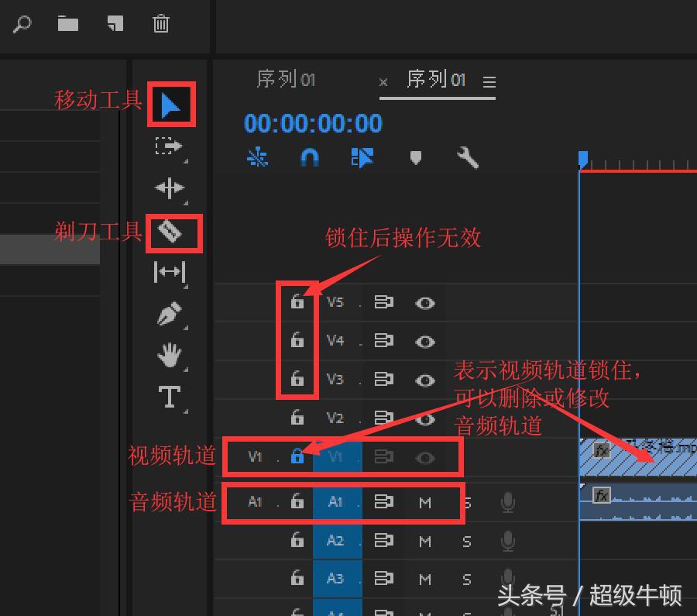Select the Track Select Forward tool
This screenshot has width=697, height=616.
click(x=170, y=147)
